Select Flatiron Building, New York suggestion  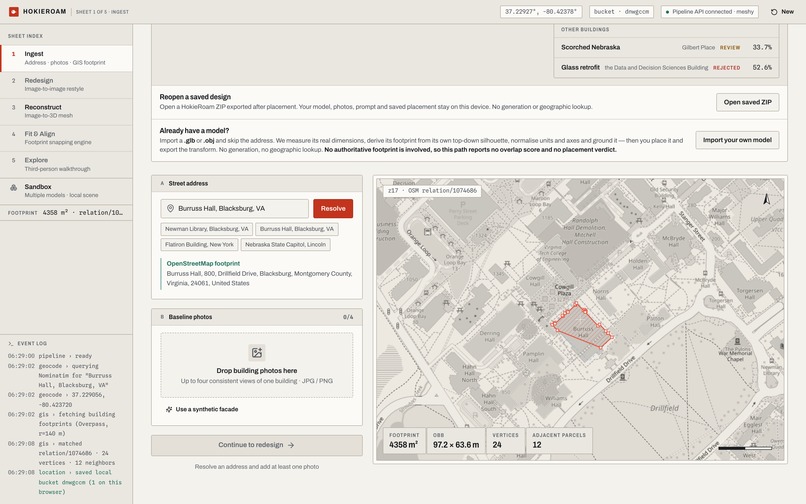click(199, 245)
